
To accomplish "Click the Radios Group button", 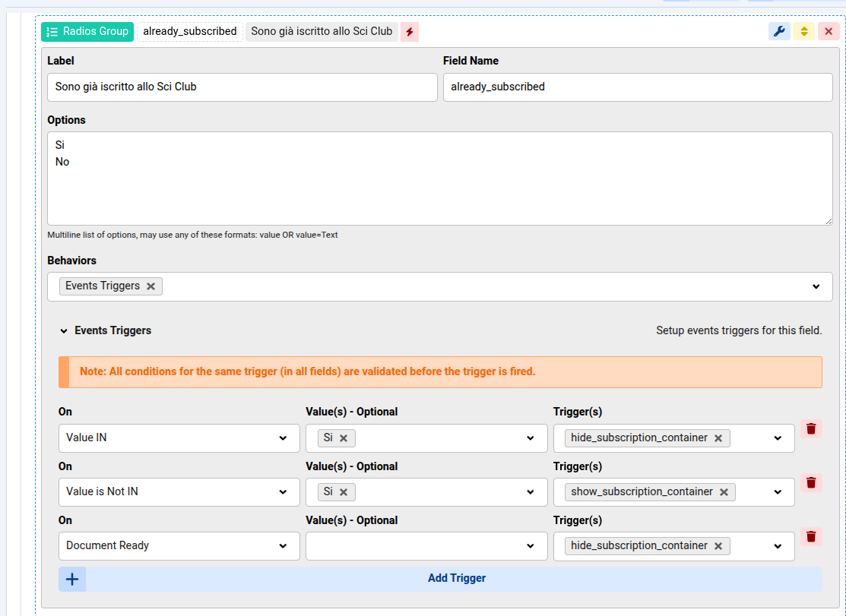I will pos(87,32).
